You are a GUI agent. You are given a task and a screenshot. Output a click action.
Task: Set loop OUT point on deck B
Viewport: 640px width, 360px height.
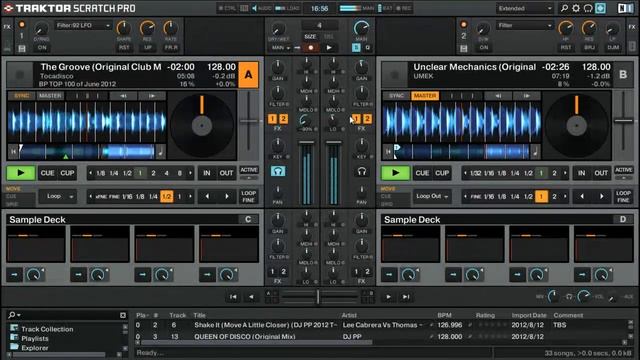point(601,173)
